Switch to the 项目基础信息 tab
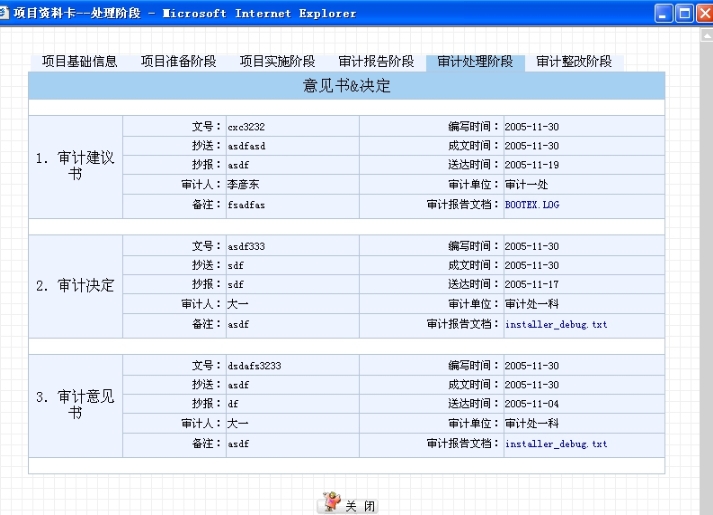The height and width of the screenshot is (515, 713). pos(79,62)
